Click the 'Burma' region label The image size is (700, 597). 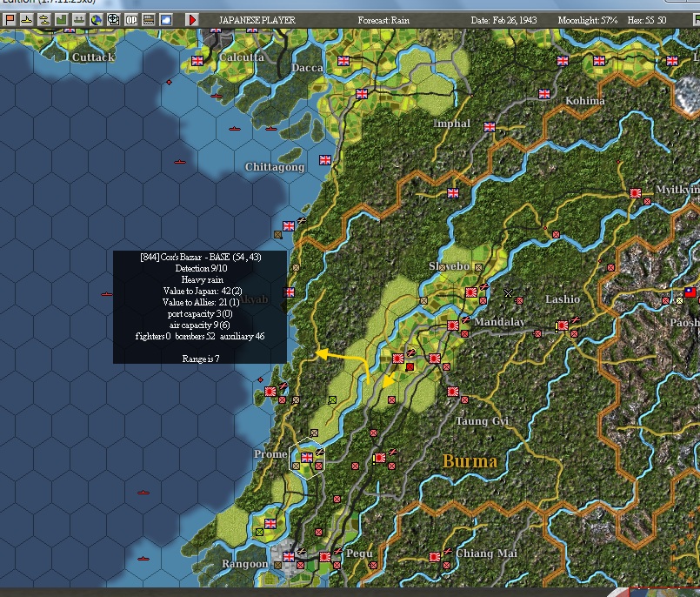[x=470, y=460]
